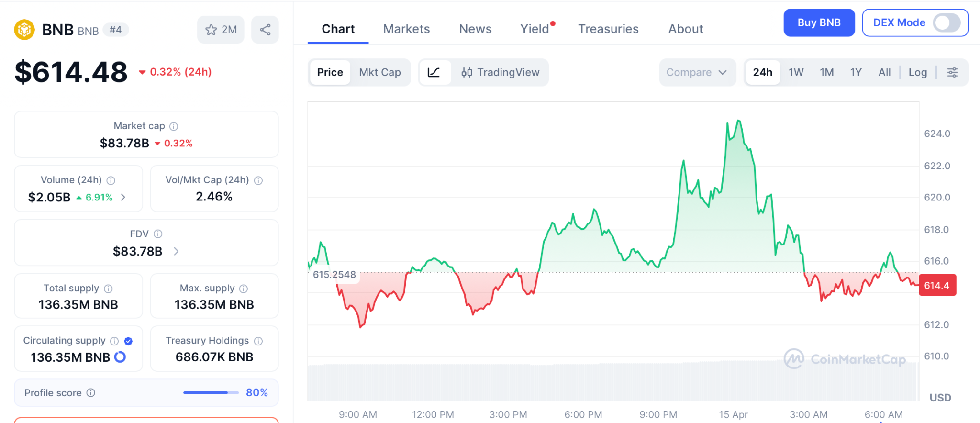Switch chart to Mkt Cap view
Image resolution: width=980 pixels, height=423 pixels.
[380, 72]
